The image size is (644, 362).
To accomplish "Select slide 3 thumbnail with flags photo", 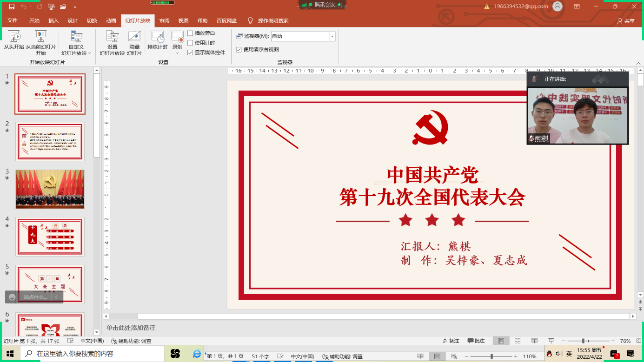I will [50, 189].
